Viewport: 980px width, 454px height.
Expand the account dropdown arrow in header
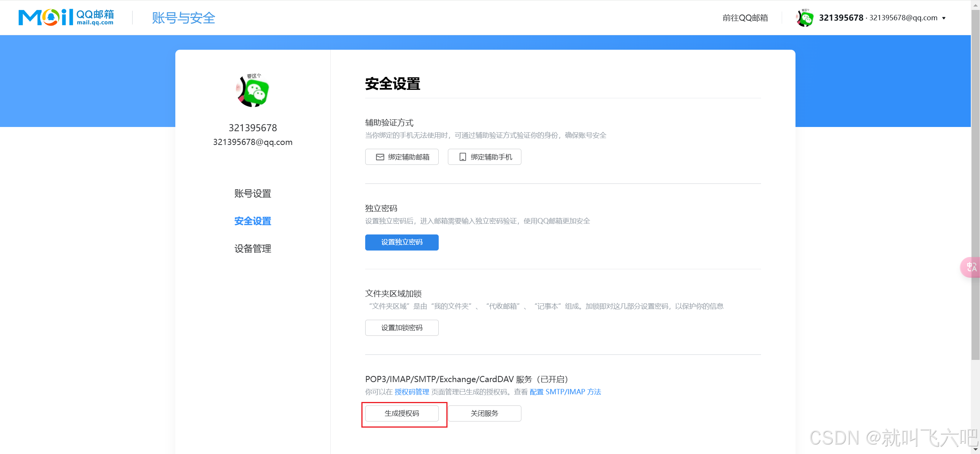944,18
